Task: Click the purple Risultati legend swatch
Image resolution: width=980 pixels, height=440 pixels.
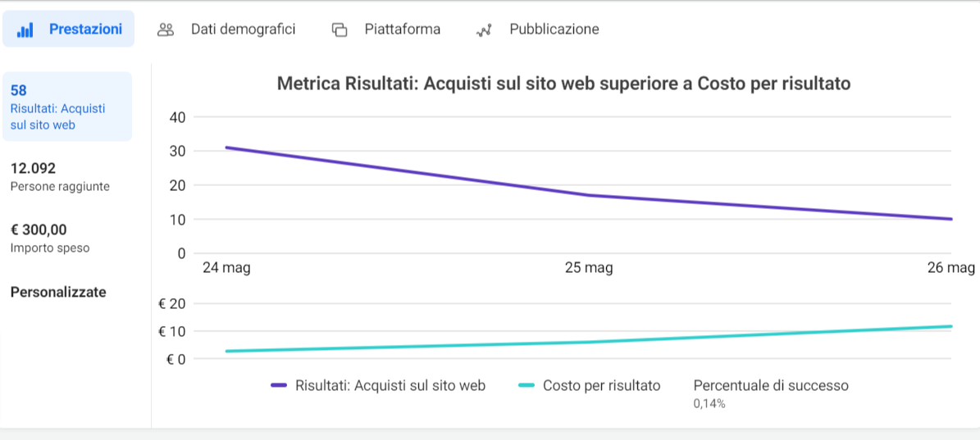Action: 279,386
